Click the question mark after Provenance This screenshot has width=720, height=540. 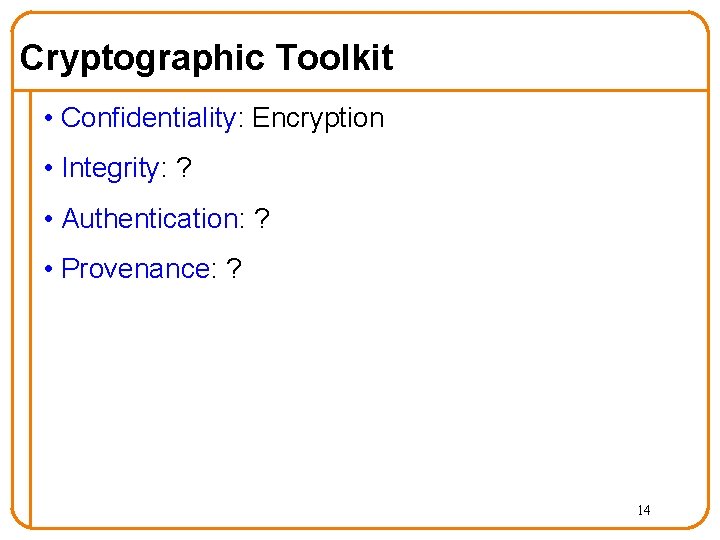tap(233, 269)
